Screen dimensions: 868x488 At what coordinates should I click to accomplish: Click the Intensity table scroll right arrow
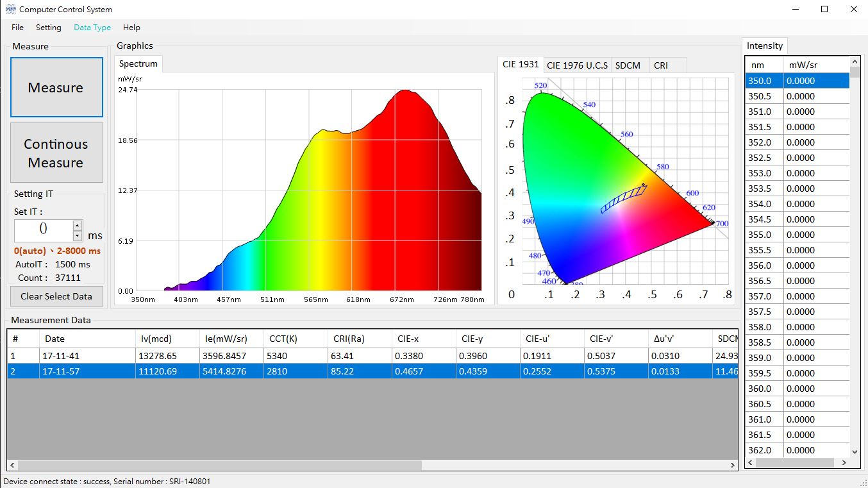coord(844,462)
